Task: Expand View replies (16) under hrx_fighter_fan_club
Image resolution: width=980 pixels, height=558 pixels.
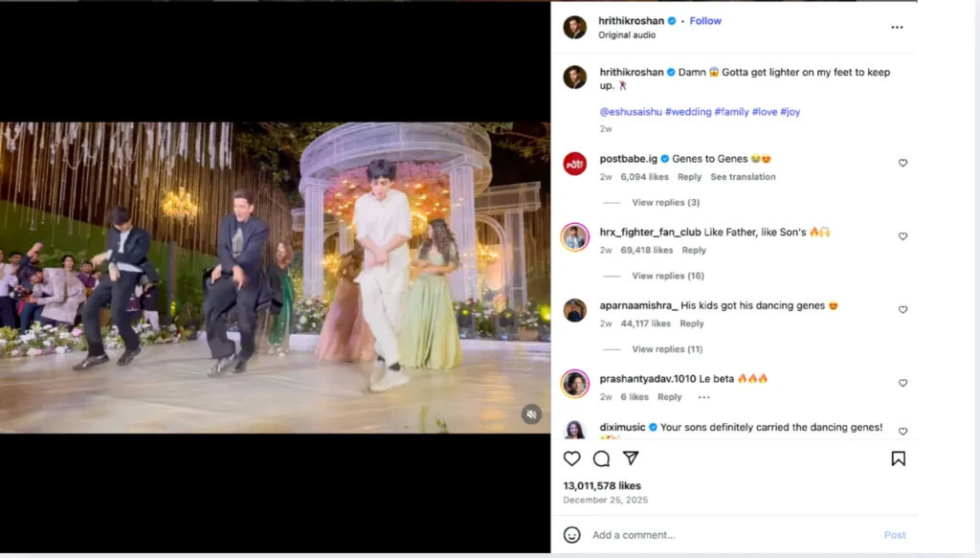Action: pyautogui.click(x=667, y=276)
